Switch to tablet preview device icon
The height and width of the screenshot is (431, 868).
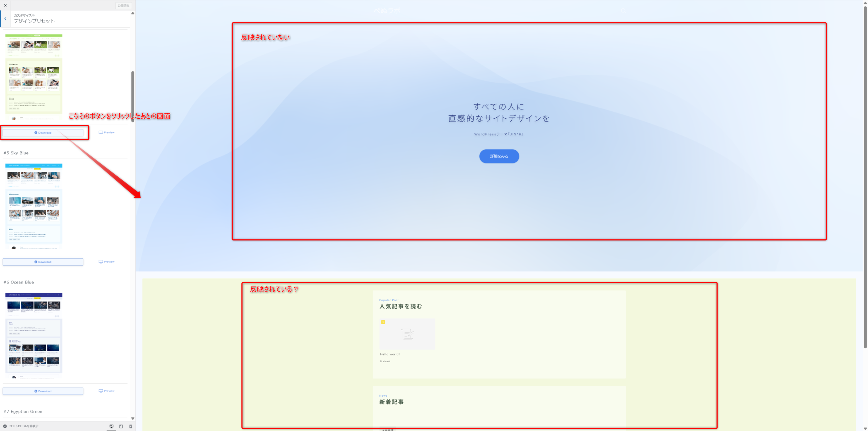(121, 426)
